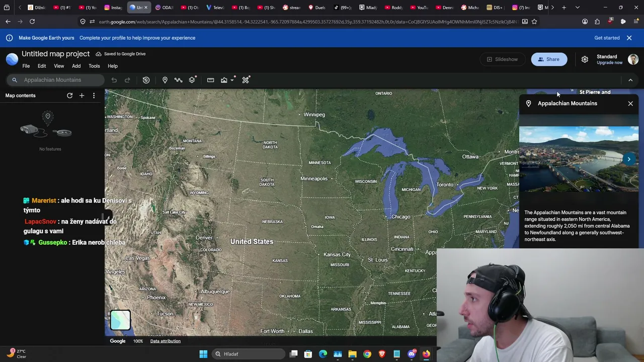Add a placemark with the pin tool

[x=165, y=80]
